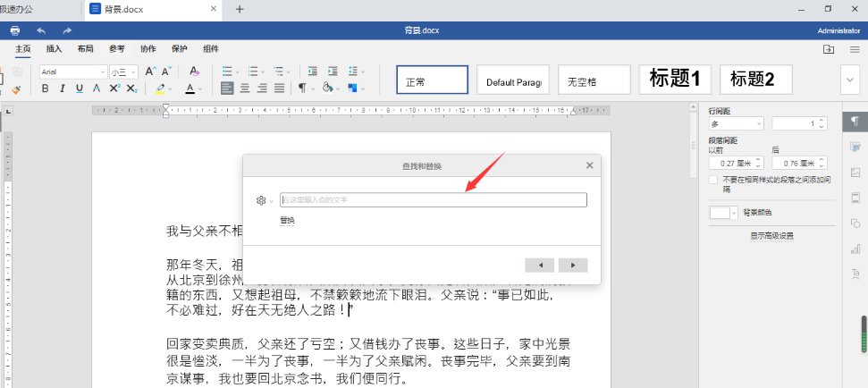The height and width of the screenshot is (388, 868).
Task: Apply black font color
Action: click(190, 88)
